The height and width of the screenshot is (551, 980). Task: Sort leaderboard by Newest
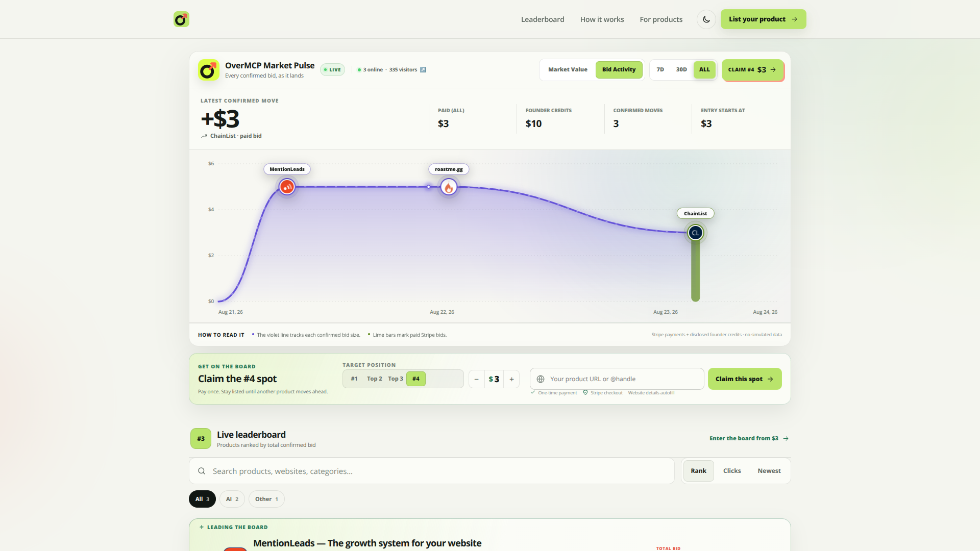[x=769, y=471]
